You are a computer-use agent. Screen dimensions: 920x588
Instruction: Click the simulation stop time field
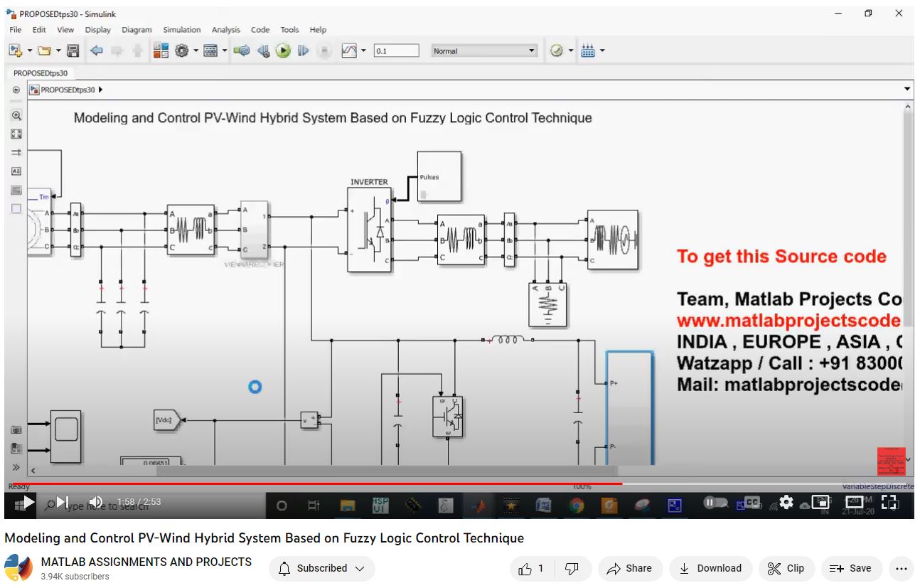(396, 50)
